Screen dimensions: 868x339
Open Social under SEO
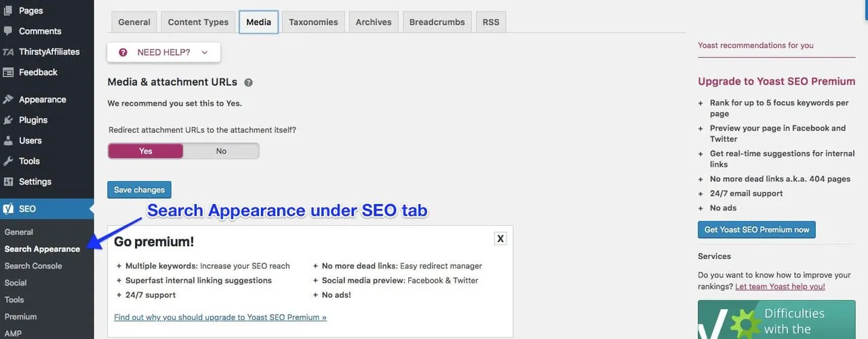(16, 283)
